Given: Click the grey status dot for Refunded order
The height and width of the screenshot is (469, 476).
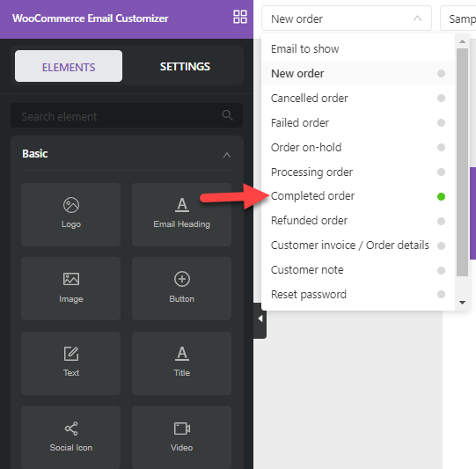Looking at the screenshot, I should click(x=441, y=221).
